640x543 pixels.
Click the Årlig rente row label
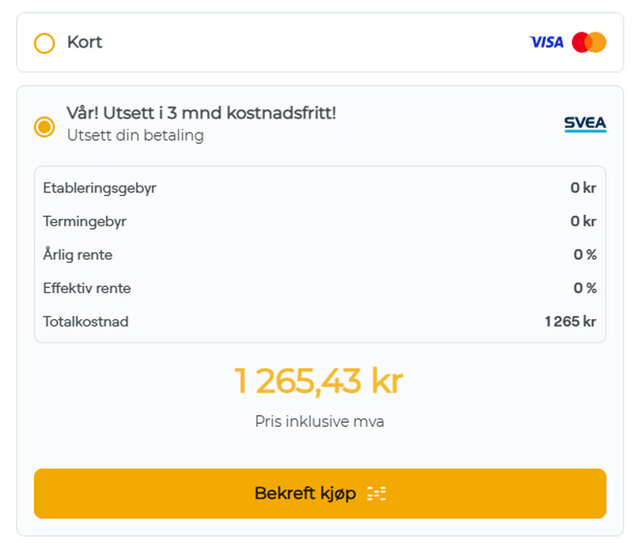(x=78, y=255)
